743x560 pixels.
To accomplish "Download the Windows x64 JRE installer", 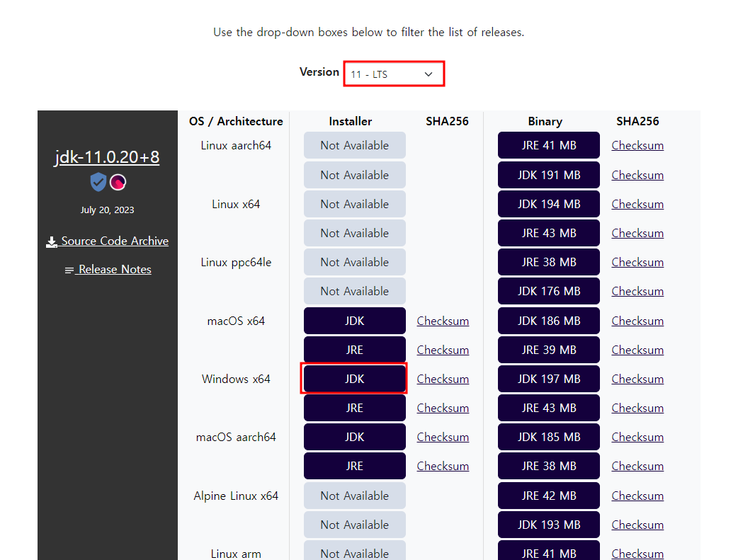I will (x=354, y=408).
